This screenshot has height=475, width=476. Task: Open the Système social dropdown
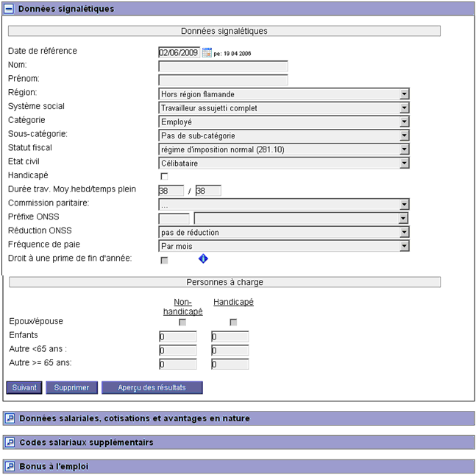click(284, 108)
